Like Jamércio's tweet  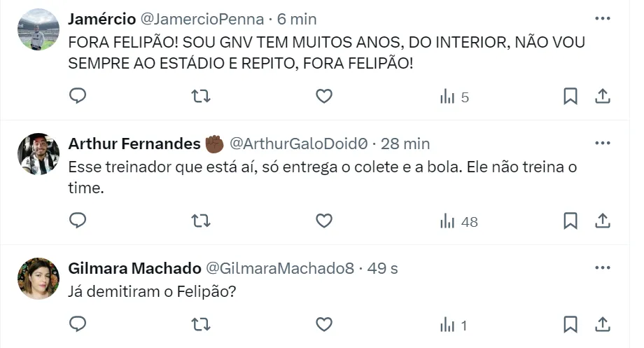coord(323,97)
